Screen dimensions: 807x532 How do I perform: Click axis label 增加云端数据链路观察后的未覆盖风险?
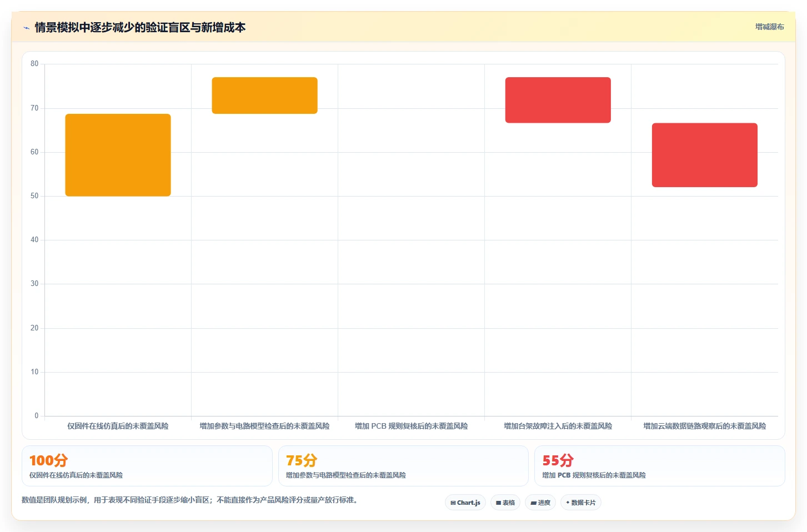point(704,426)
